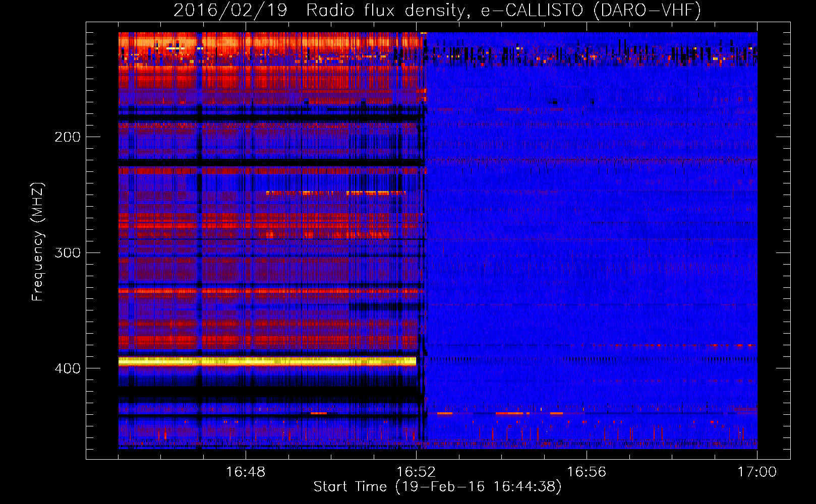This screenshot has height=504, width=816.
Task: Click the '17:00' time axis label
Action: pos(757,472)
